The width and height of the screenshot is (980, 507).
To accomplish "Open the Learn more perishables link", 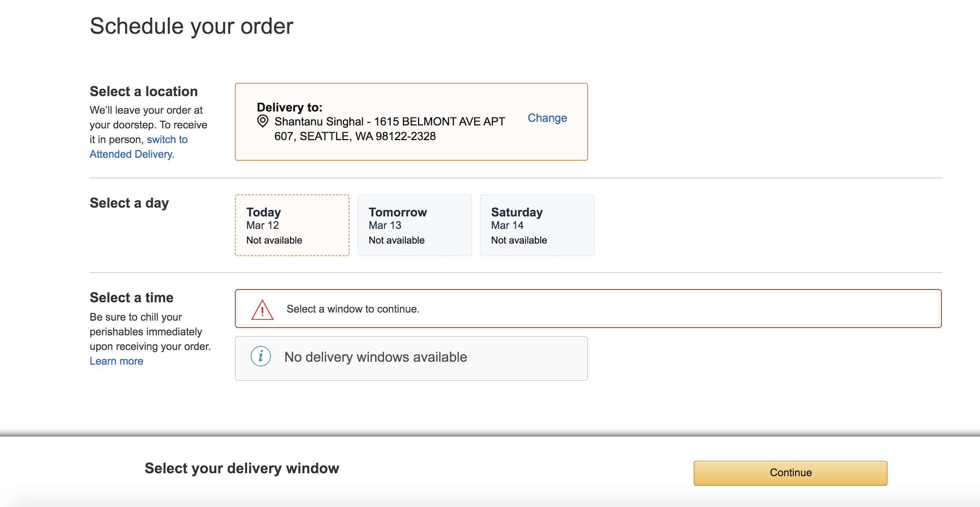I will (116, 361).
